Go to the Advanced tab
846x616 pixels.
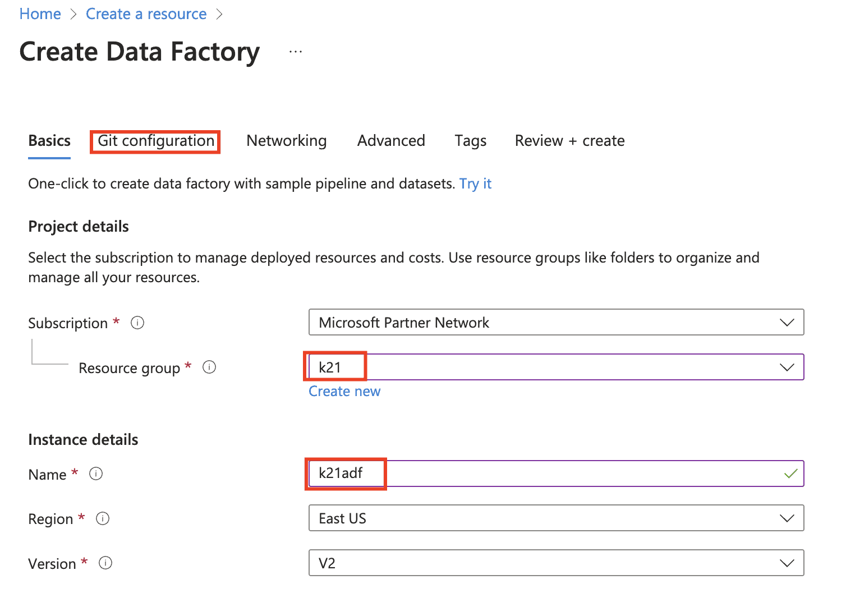pos(391,141)
